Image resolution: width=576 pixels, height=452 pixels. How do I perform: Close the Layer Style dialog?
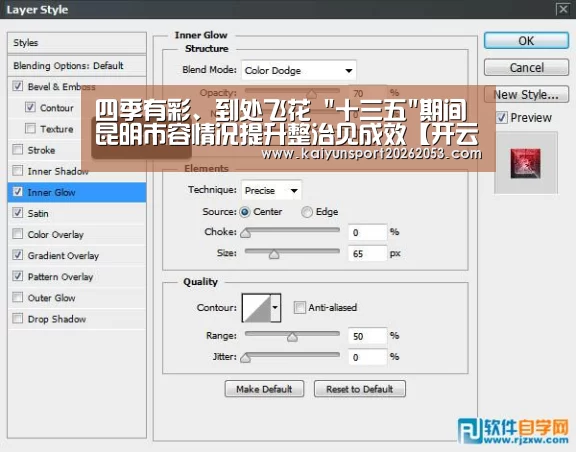pyautogui.click(x=563, y=9)
